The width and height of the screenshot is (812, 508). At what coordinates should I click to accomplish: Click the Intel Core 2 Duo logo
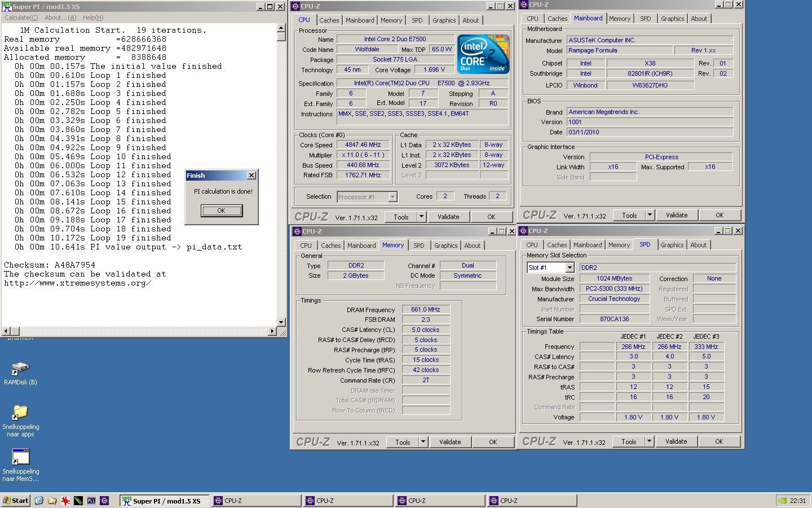(x=483, y=54)
